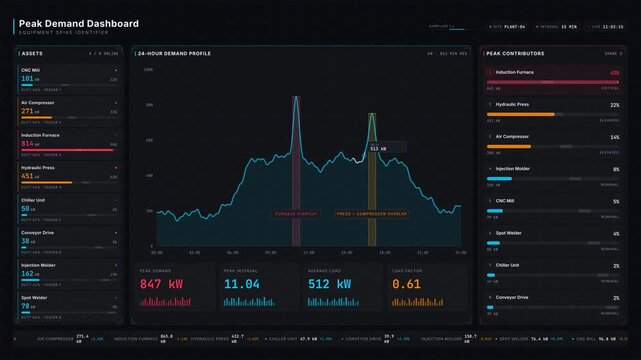Click the Peak Demand 847 kW value
This screenshot has width=641, height=360.
[x=161, y=284]
